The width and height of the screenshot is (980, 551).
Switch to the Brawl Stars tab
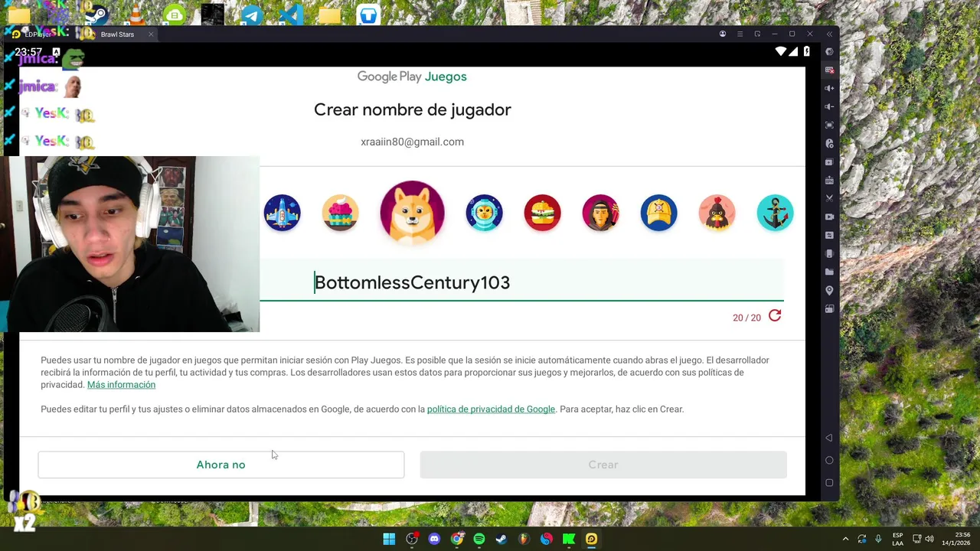click(117, 34)
